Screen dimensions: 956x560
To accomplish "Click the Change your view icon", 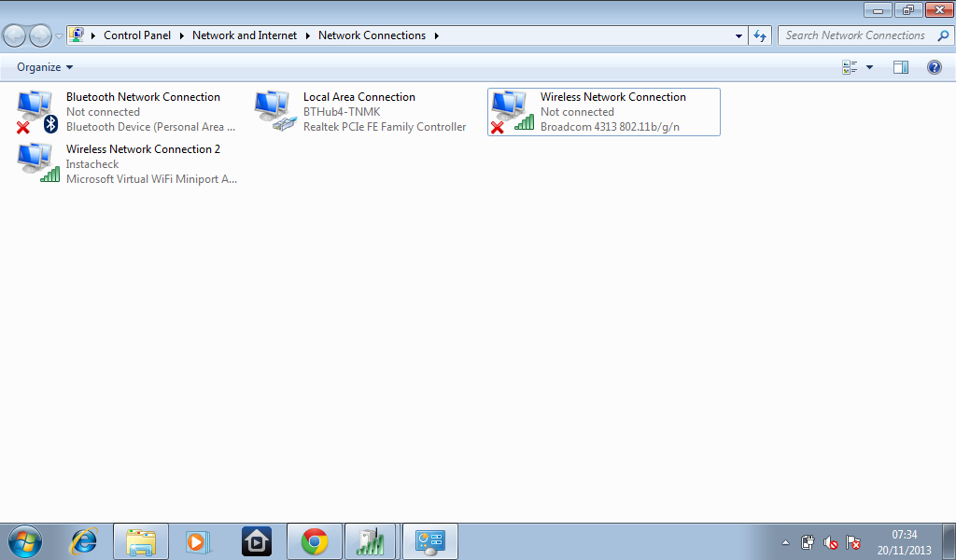I will coord(850,67).
